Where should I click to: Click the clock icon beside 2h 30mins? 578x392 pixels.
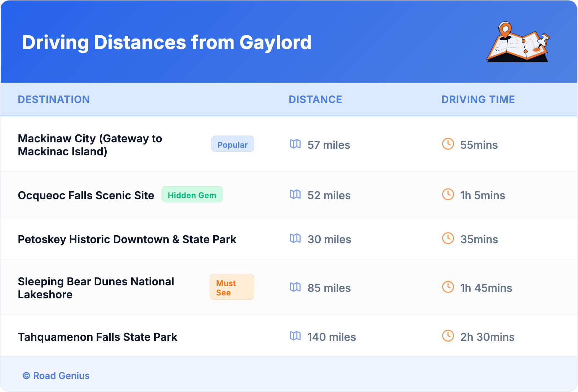(x=448, y=336)
